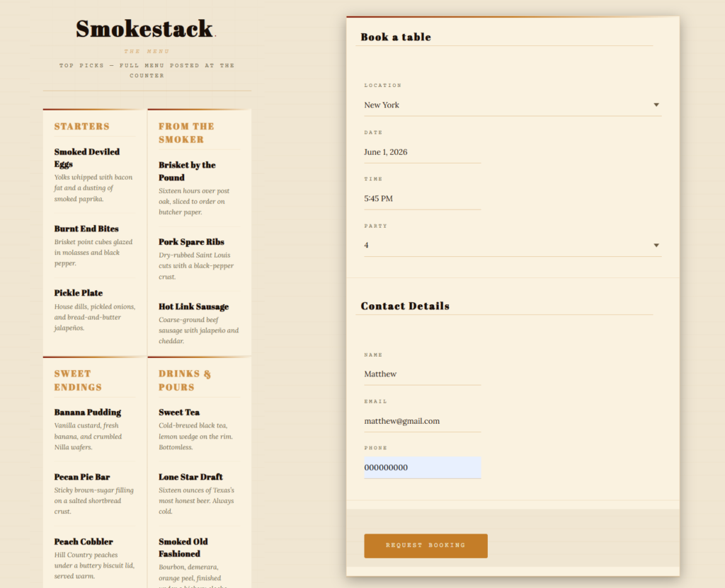The height and width of the screenshot is (588, 725).
Task: Select the Sweet Tea drink
Action: point(179,413)
